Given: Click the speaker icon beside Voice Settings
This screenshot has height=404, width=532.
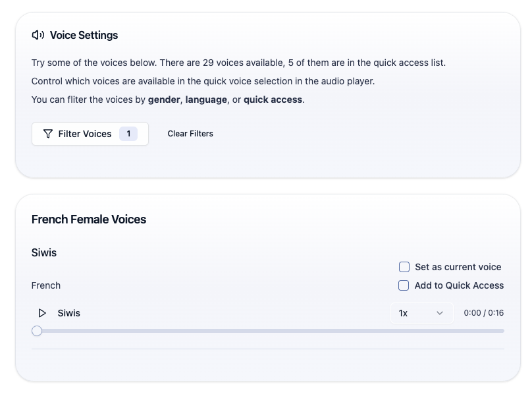Looking at the screenshot, I should tap(38, 36).
